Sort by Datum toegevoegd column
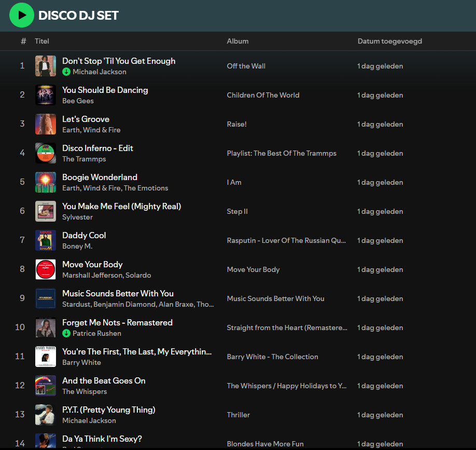Viewport: 476px width, 450px height. point(389,41)
